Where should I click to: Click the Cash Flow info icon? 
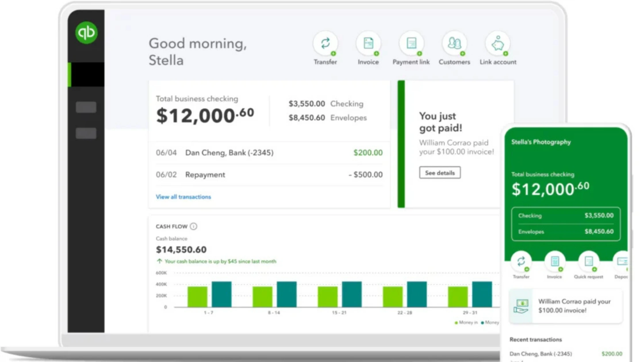[x=193, y=226]
